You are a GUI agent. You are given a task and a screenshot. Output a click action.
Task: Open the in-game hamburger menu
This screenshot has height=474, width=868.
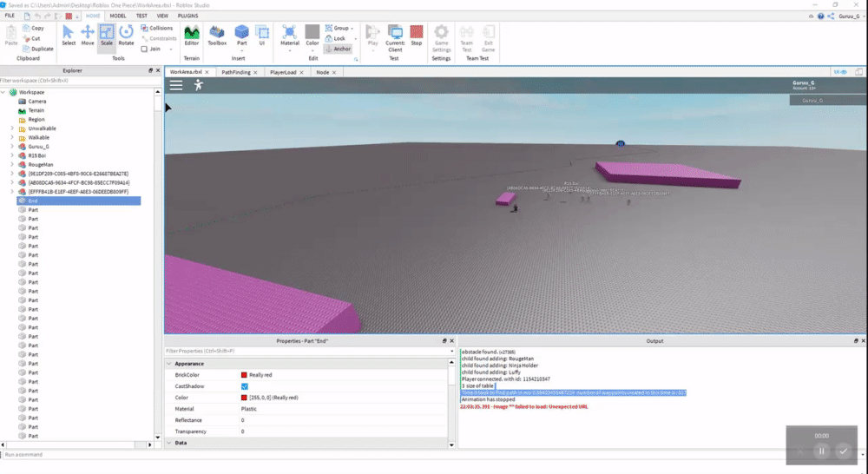176,85
